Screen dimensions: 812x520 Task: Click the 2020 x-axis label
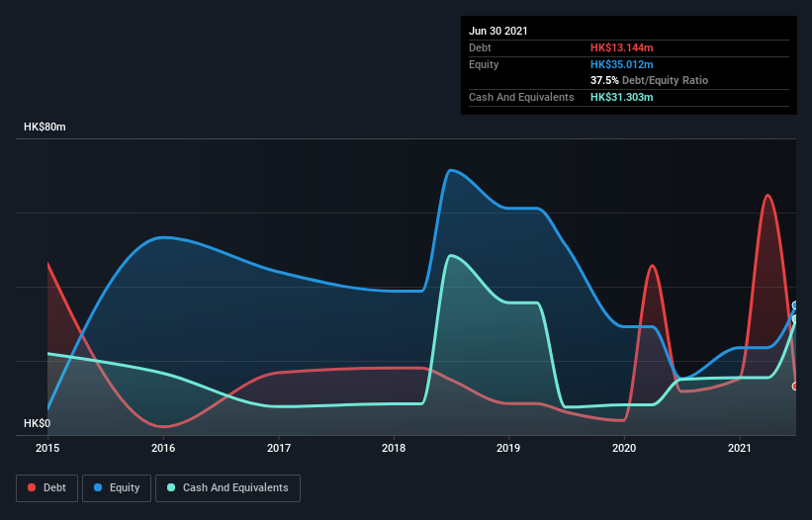coord(624,448)
